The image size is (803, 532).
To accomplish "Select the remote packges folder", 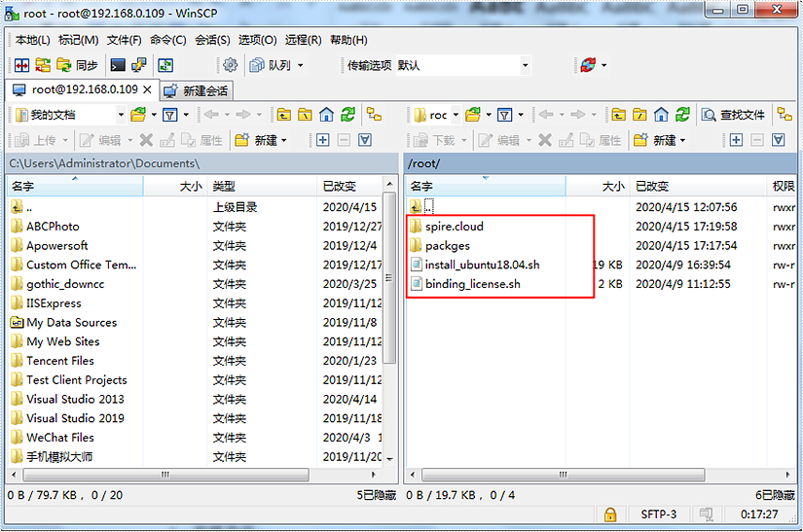I will pyautogui.click(x=448, y=246).
